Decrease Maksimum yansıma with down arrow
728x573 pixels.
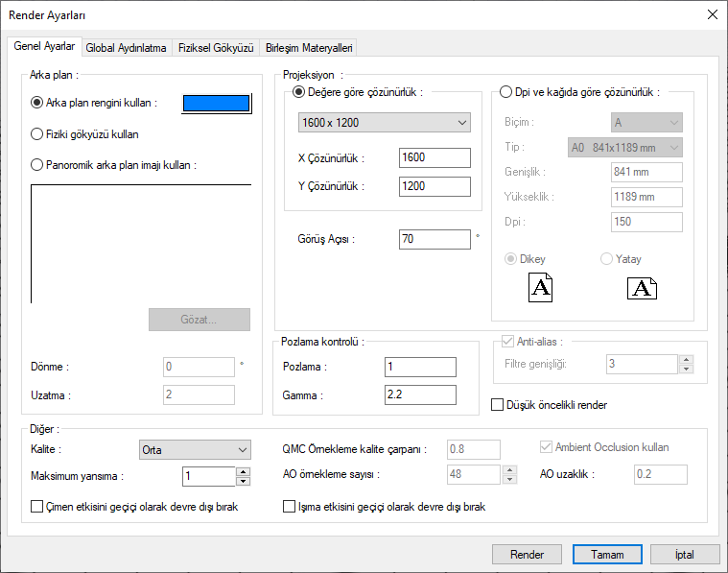[x=243, y=481]
